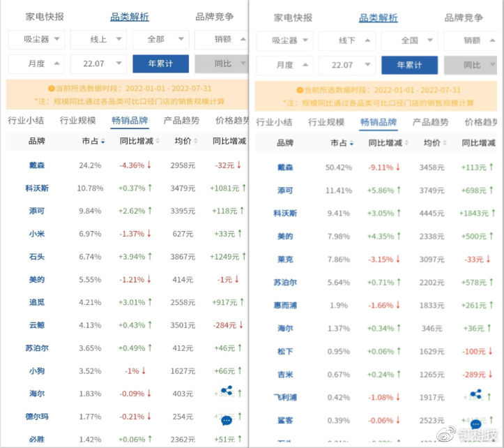Open chat bubble icon in left panel
The height and width of the screenshot is (448, 504).
[x=227, y=420]
